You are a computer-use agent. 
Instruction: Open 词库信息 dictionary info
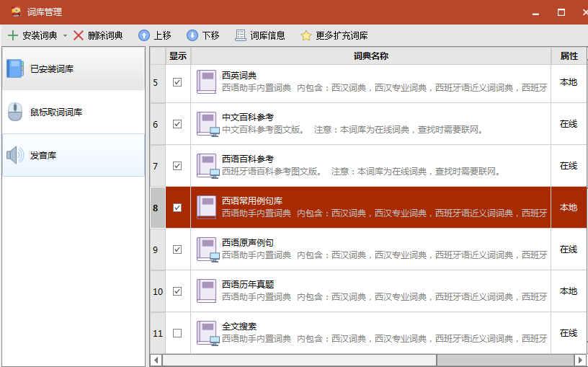[259, 35]
